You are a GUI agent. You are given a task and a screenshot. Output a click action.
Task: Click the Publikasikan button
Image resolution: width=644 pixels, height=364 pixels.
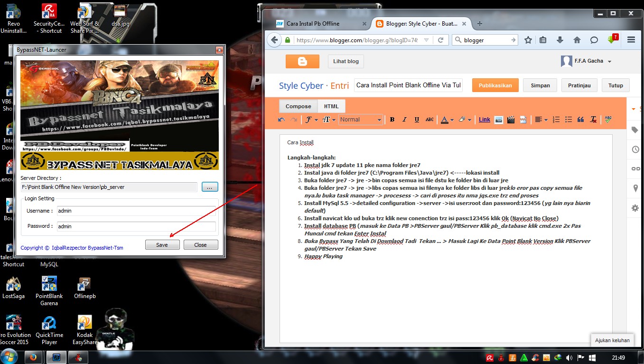coord(495,85)
